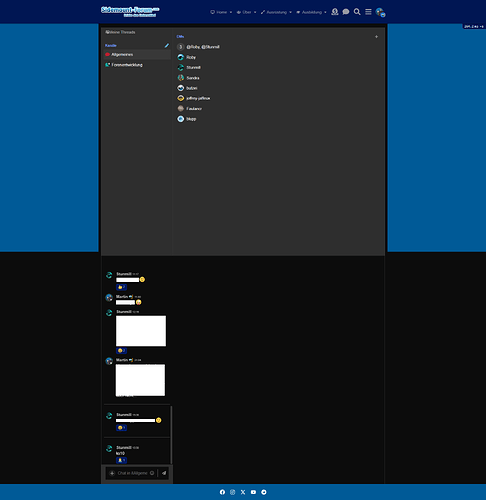
Task: Open the Home menu item
Action: click(x=219, y=12)
